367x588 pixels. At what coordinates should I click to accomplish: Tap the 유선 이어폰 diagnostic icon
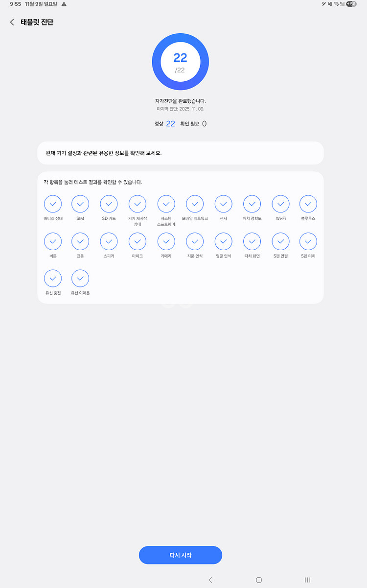[80, 278]
